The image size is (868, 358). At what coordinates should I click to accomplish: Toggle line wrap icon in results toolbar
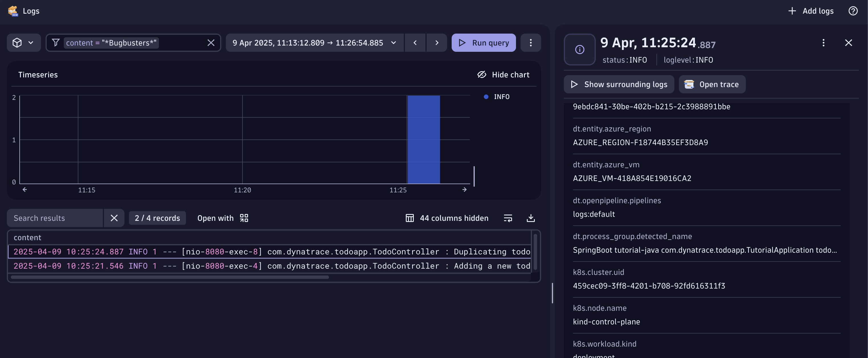point(507,218)
